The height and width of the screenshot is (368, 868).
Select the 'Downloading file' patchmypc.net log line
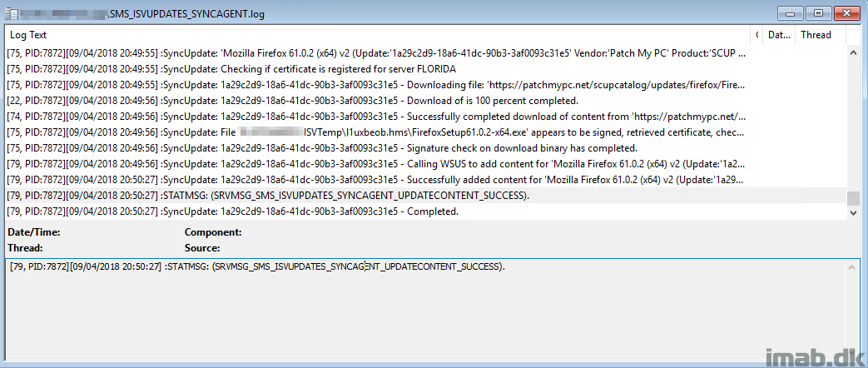426,86
